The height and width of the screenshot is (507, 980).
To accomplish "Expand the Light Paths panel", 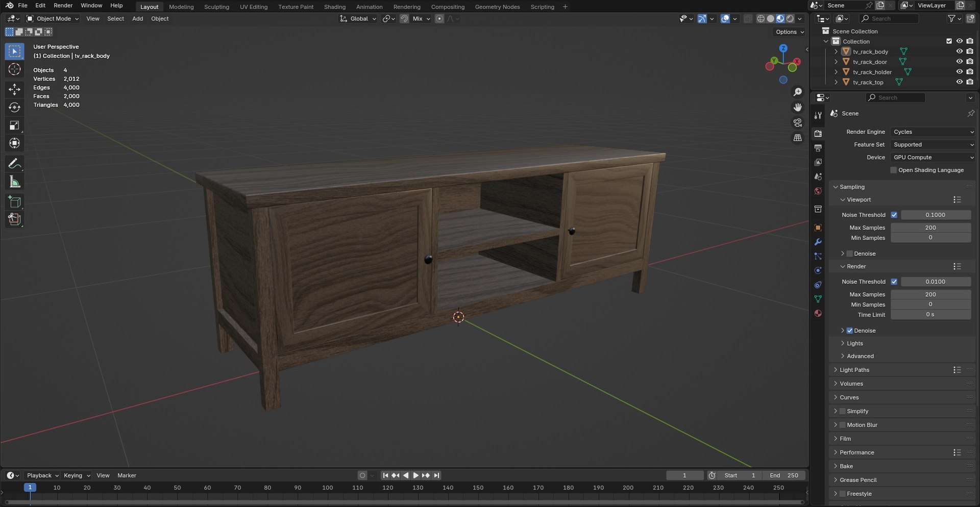I will point(854,370).
